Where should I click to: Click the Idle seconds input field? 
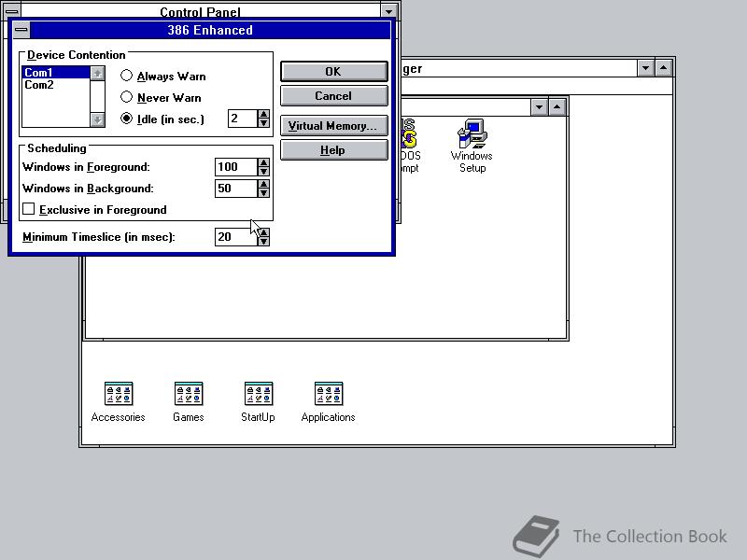[243, 119]
